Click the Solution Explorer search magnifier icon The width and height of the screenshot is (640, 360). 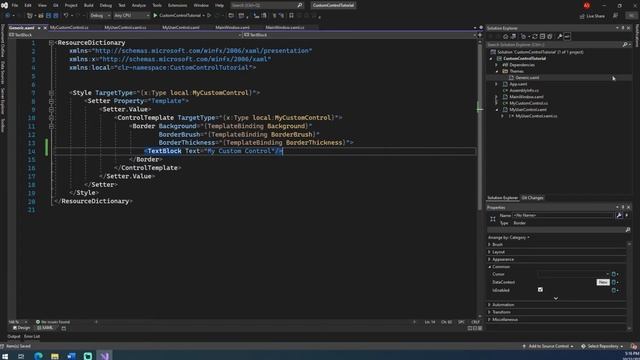click(624, 44)
